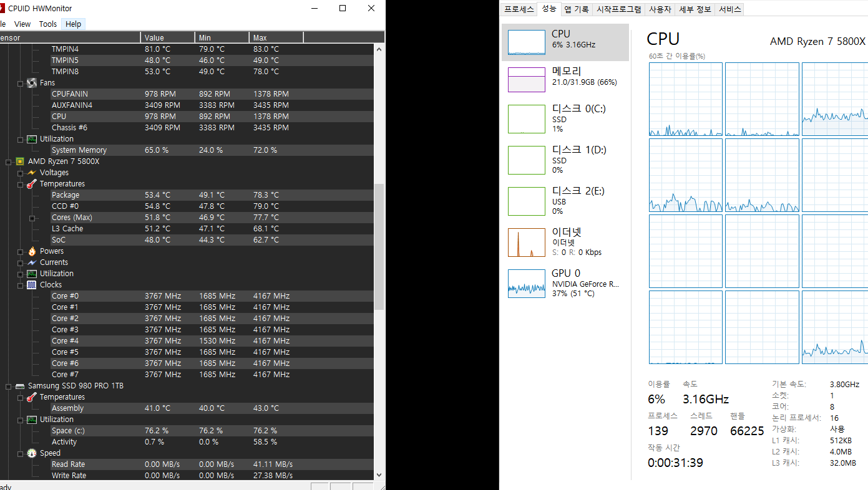The width and height of the screenshot is (868, 490).
Task: Click the thermometer icon beside Ryzen Temperatures
Action: (x=32, y=184)
